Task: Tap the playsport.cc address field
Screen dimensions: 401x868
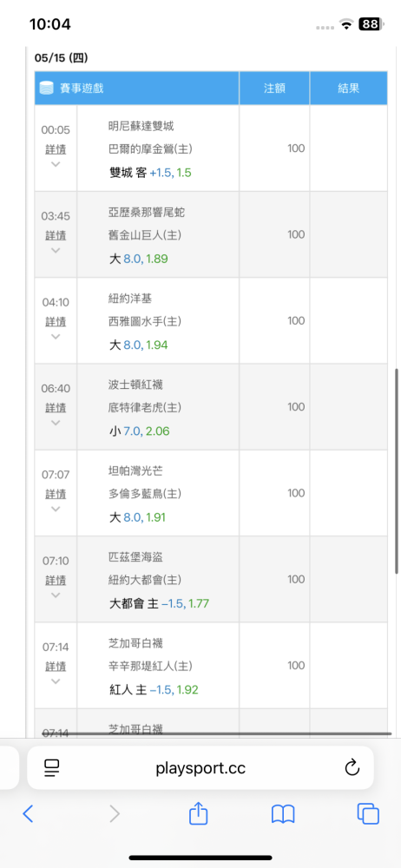Action: [200, 767]
